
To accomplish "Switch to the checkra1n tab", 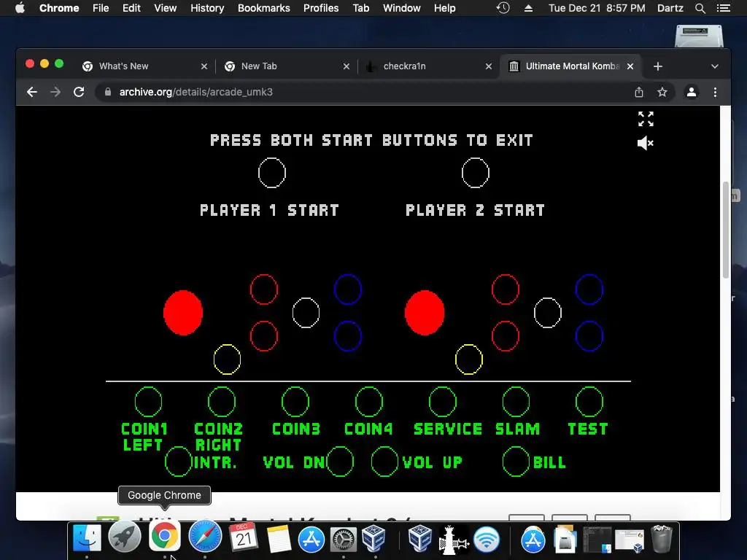I will [x=427, y=66].
